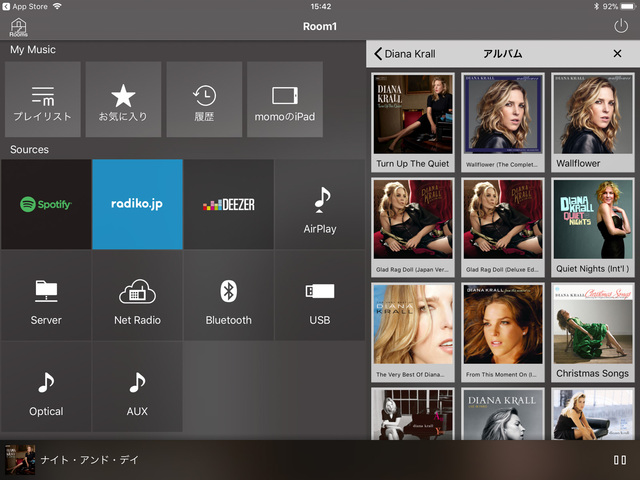The image size is (640, 480).
Task: Pause playback with the pause button
Action: click(620, 460)
